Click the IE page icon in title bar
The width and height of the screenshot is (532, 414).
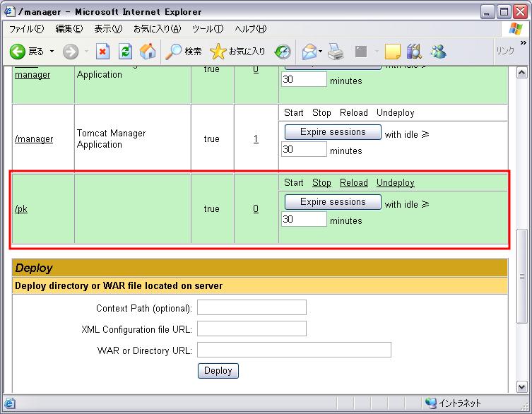pos(9,11)
